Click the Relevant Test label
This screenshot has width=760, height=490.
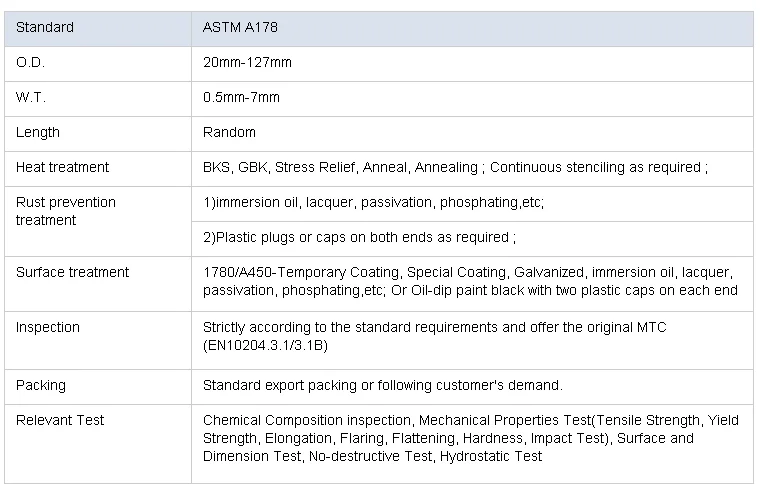(x=60, y=420)
